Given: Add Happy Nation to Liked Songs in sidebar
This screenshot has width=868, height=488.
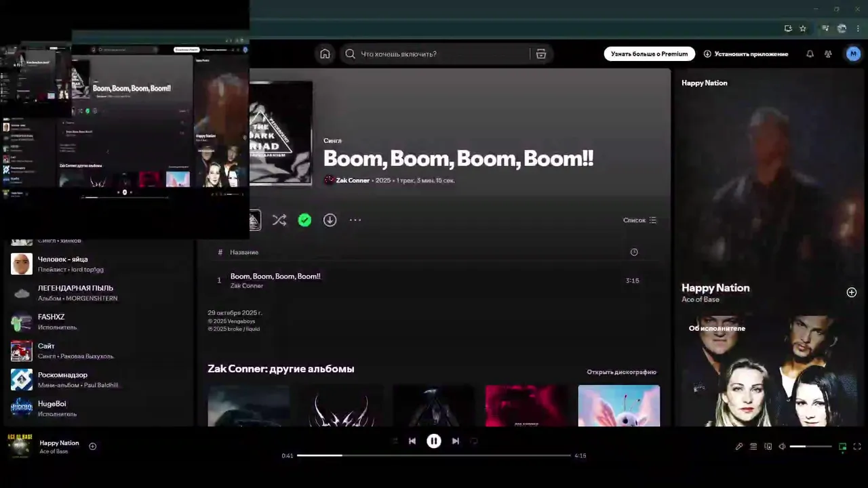Looking at the screenshot, I should (x=852, y=292).
